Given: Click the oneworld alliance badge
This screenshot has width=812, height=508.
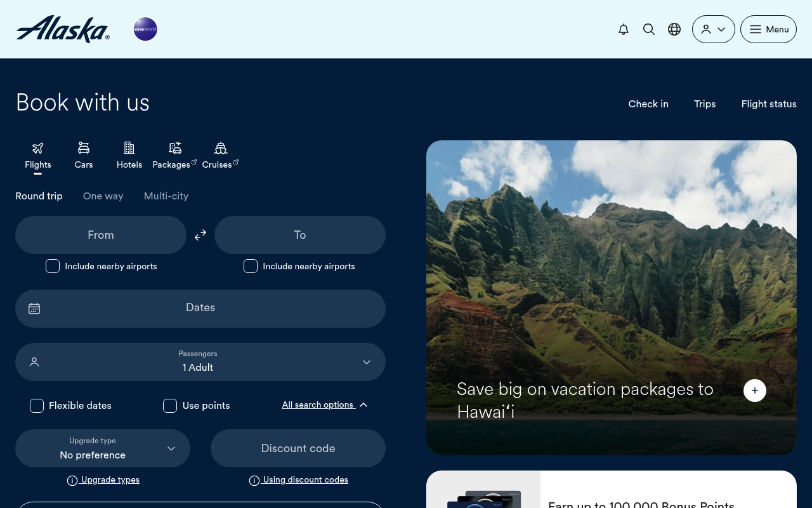Looking at the screenshot, I should pyautogui.click(x=145, y=29).
